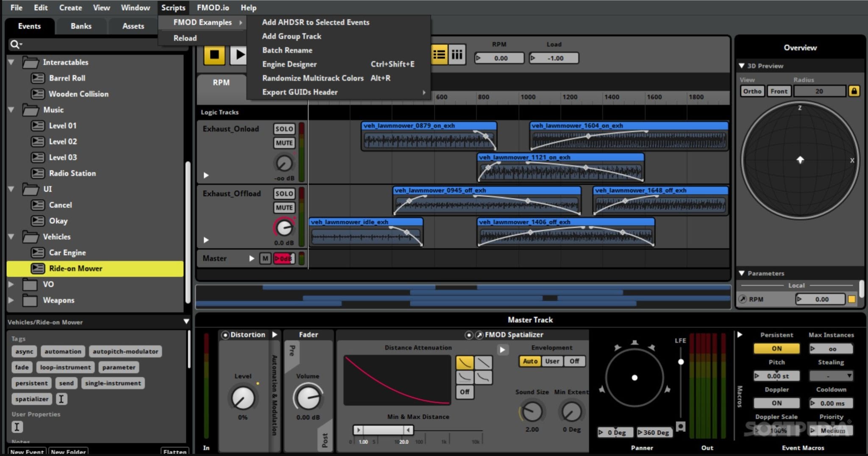Screen dimensions: 868x456
Task: Click the Min & Max Distance slider
Action: [x=384, y=430]
